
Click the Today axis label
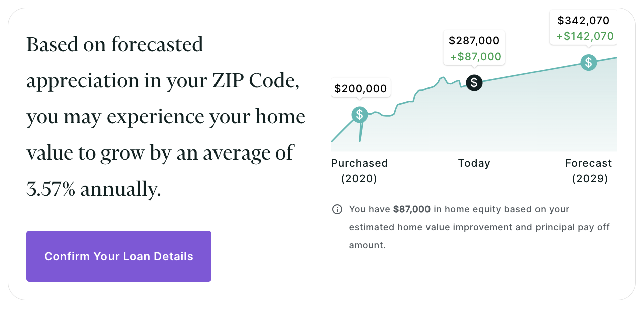click(x=474, y=163)
